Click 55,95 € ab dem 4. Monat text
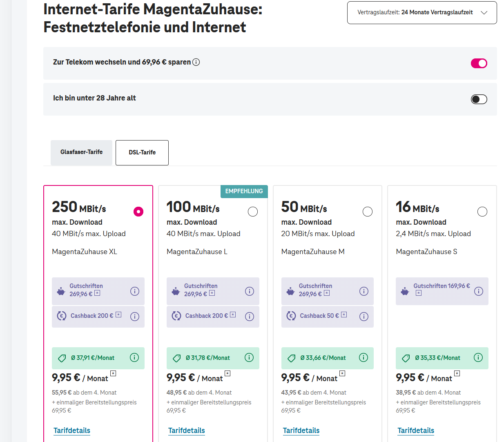This screenshot has height=442, width=504. pyautogui.click(x=84, y=393)
